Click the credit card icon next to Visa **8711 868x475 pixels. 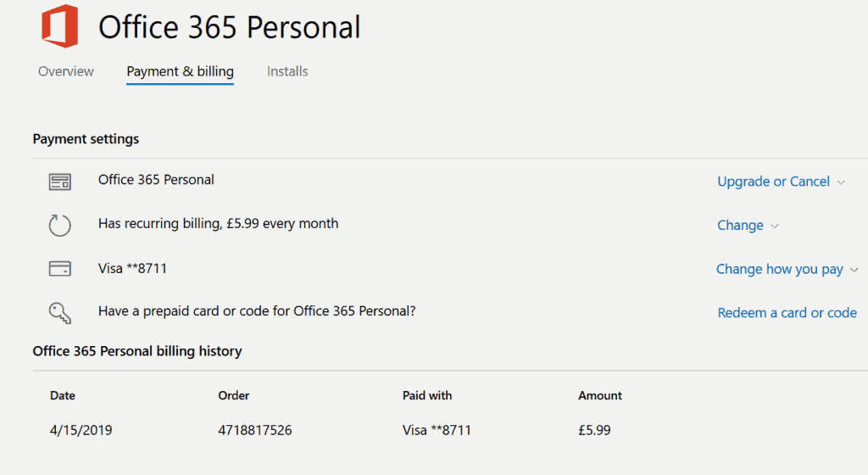[60, 269]
